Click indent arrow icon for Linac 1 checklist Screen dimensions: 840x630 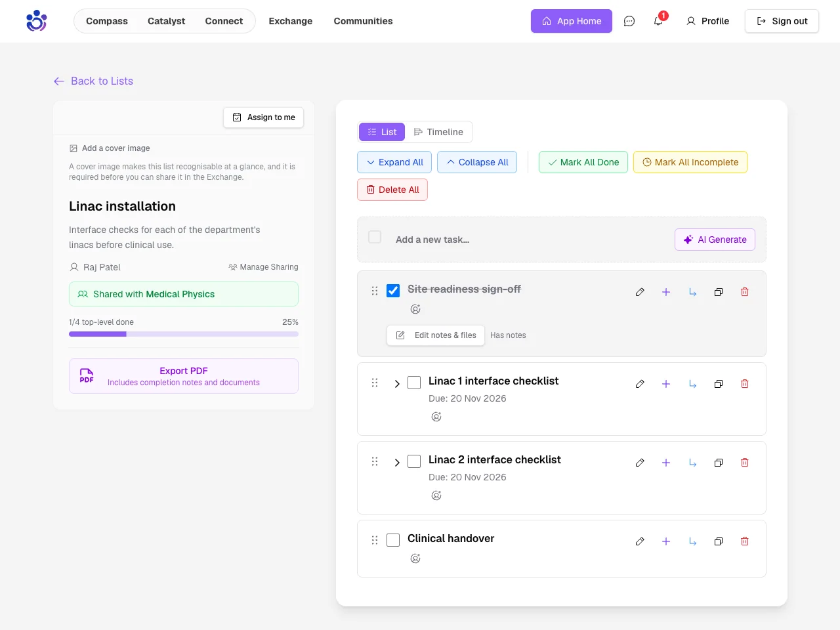(692, 384)
